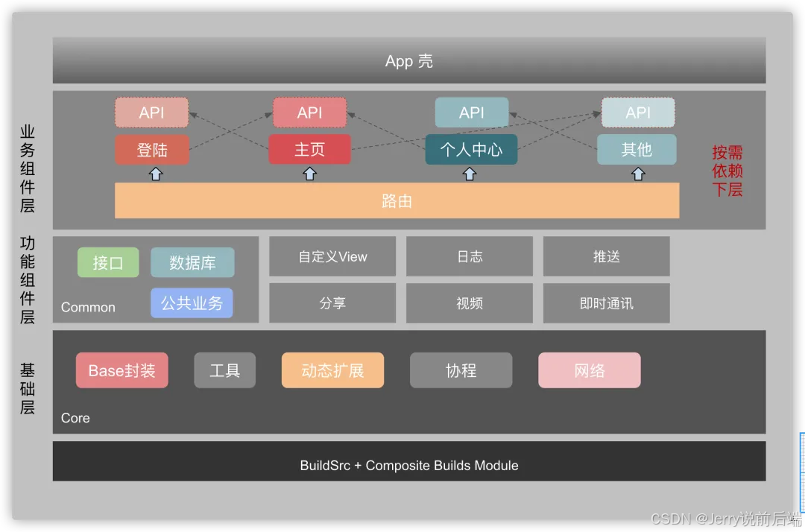
Task: Select the API box above 个人中心
Action: click(472, 113)
